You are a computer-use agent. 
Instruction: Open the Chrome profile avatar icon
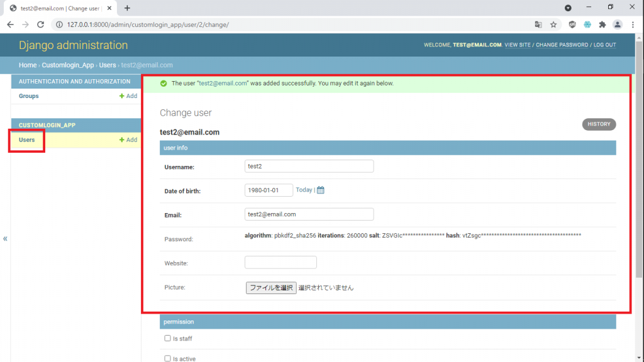(618, 25)
